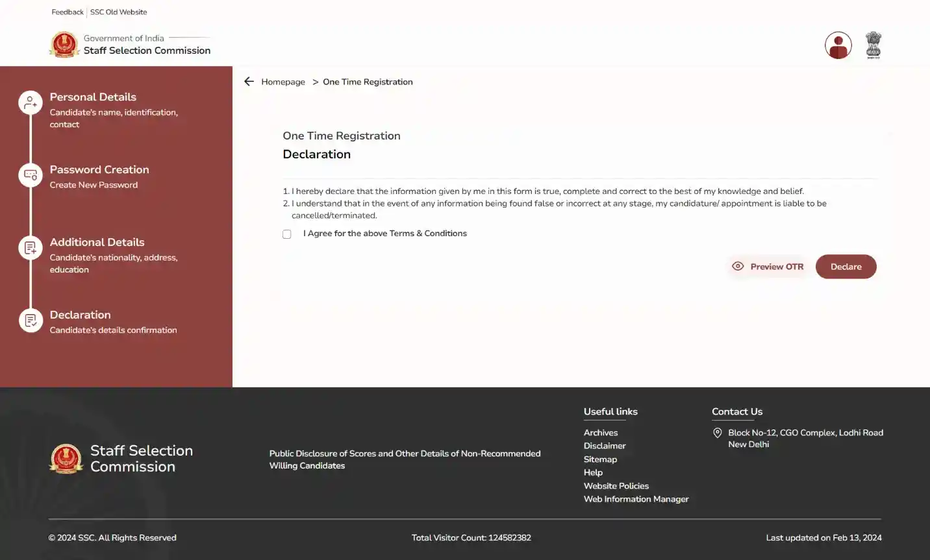Click the SSC logo in the header

[64, 45]
